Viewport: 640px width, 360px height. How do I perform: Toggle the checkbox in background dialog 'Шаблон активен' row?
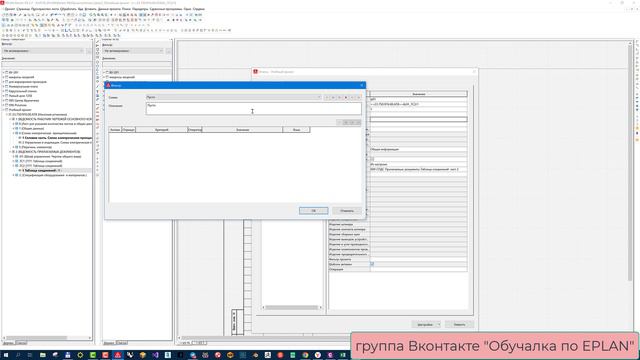(x=372, y=264)
